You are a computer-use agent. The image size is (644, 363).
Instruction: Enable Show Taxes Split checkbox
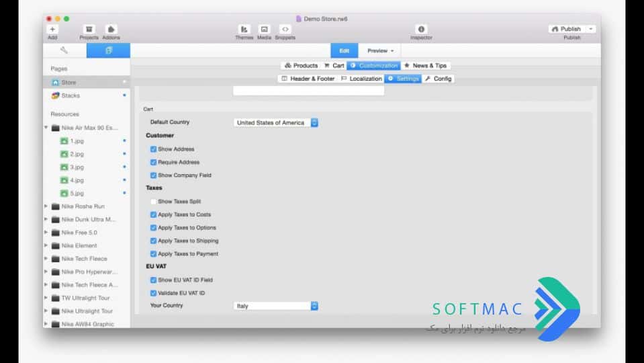[153, 202]
